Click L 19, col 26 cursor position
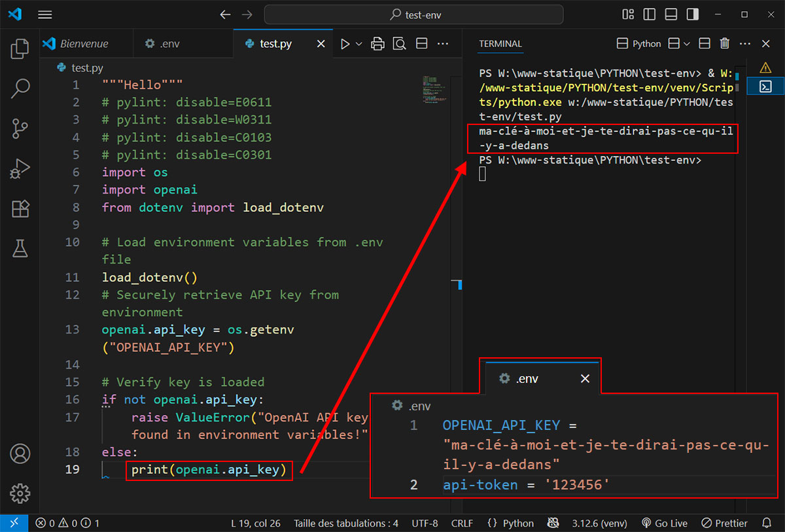Viewport: 785px width, 532px height. [256, 523]
